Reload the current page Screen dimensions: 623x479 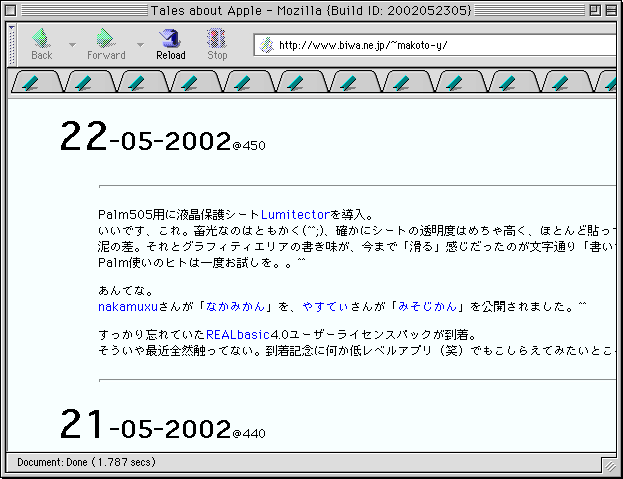(x=170, y=44)
